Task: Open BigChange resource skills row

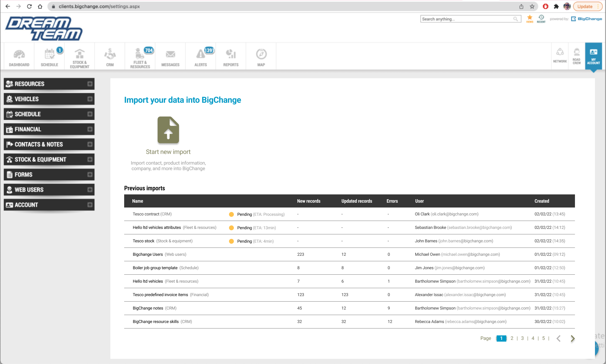Action: click(x=349, y=322)
